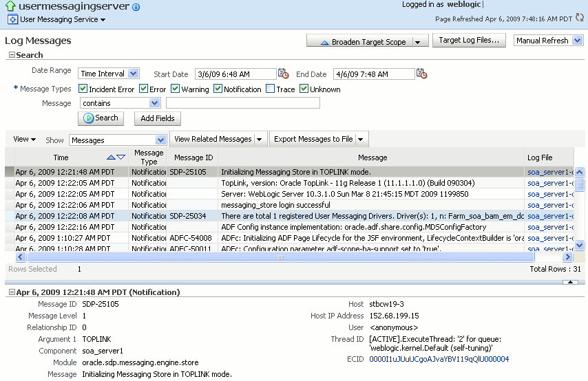This screenshot has width=588, height=381.
Task: Click the Message Type column header
Action: [x=149, y=157]
